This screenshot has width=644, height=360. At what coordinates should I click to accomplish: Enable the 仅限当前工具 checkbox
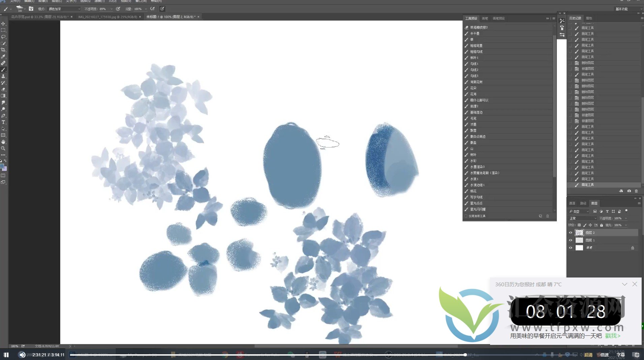466,216
